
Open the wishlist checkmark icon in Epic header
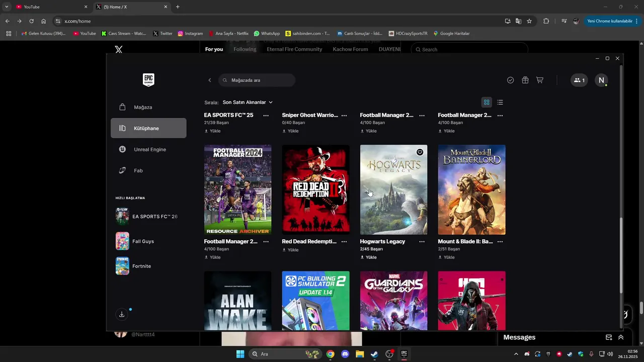[x=510, y=80]
